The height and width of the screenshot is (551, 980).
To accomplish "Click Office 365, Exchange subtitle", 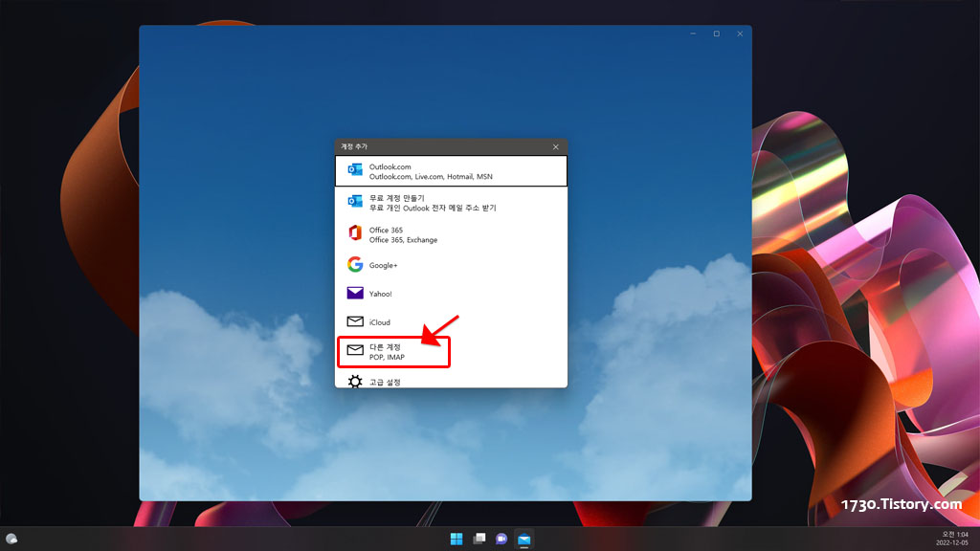I will click(x=403, y=240).
